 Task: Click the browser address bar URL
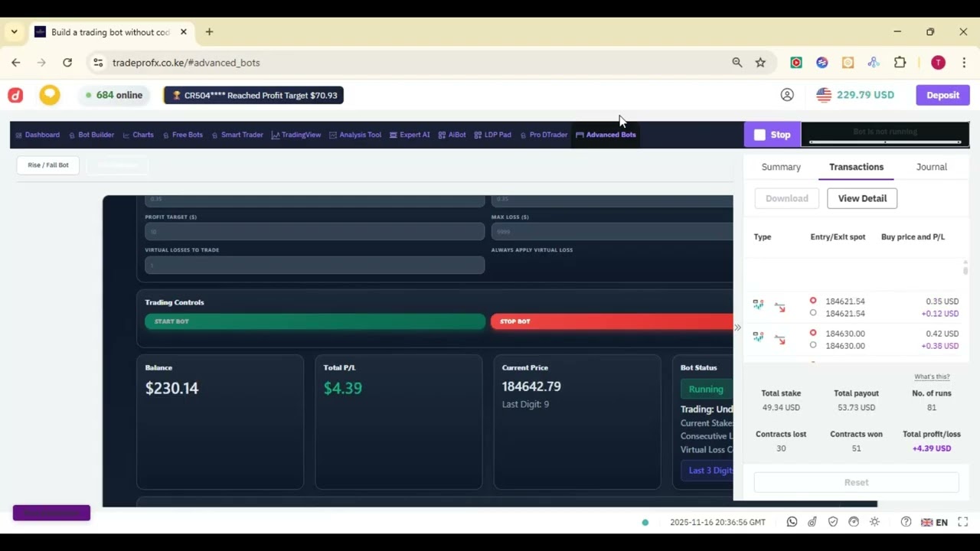click(186, 63)
